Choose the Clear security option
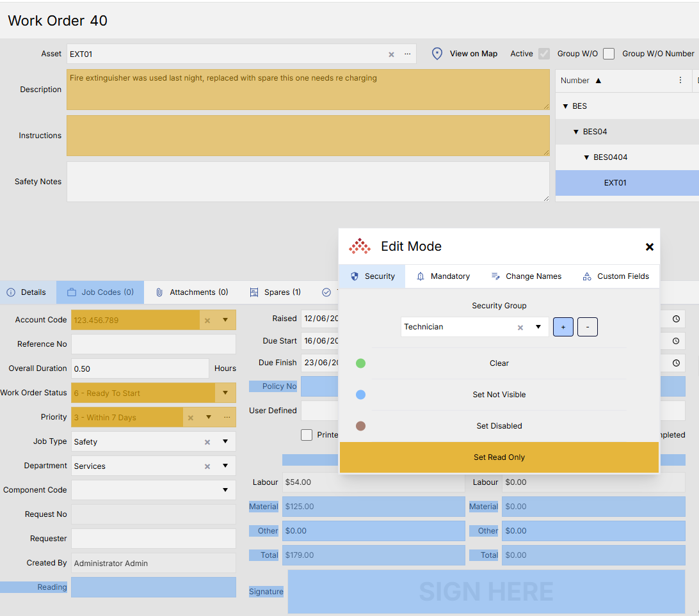 click(499, 363)
